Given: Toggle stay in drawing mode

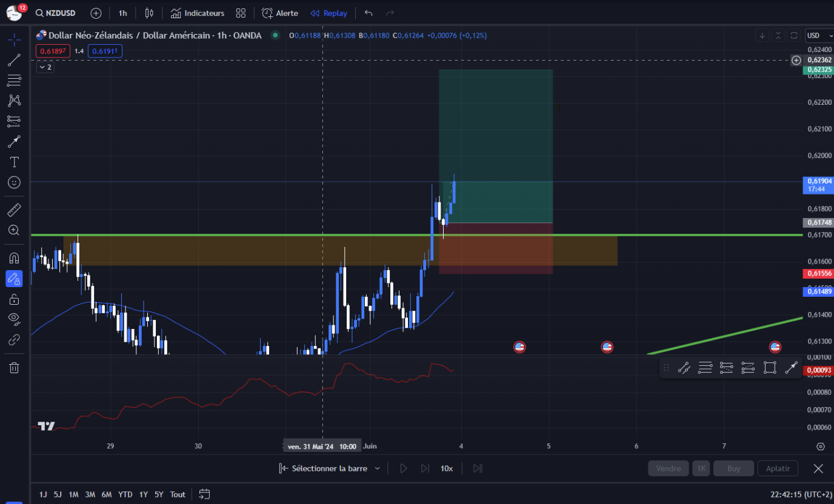Looking at the screenshot, I should (13, 279).
